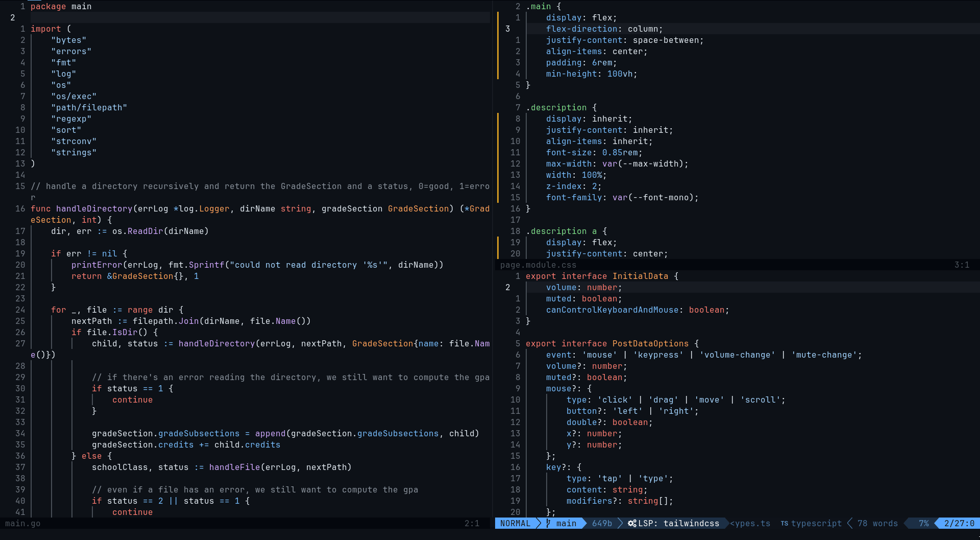Click 'export interface PostDataOptions' line
Image resolution: width=980 pixels, height=540 pixels.
[612, 343]
